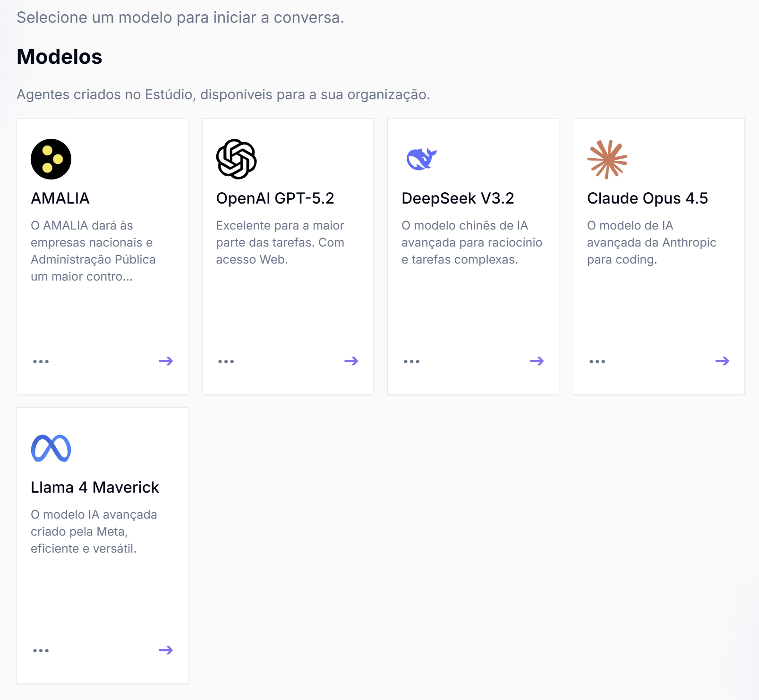Open Llama 4 Maverick via arrow

tap(166, 650)
